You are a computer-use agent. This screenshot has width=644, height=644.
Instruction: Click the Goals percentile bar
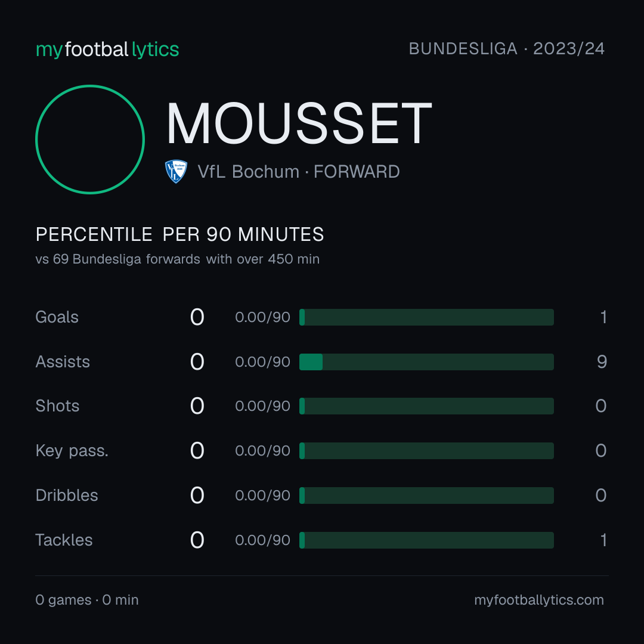click(x=426, y=317)
